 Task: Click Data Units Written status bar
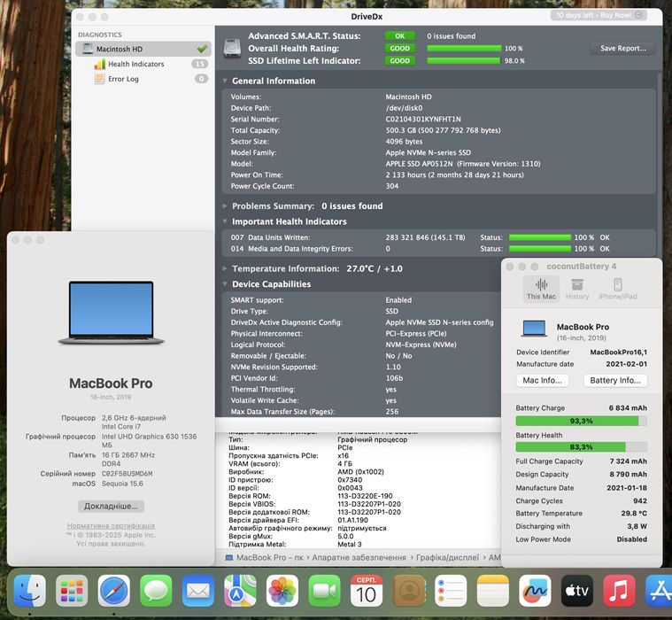(540, 237)
